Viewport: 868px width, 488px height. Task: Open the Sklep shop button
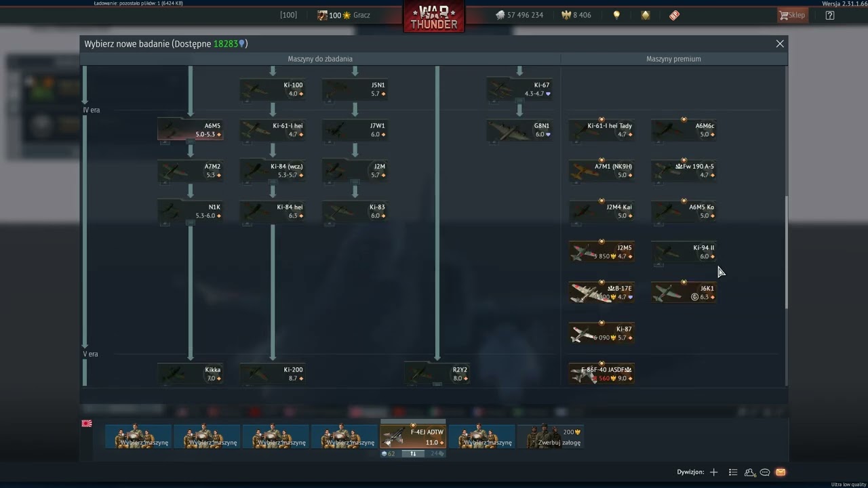793,15
